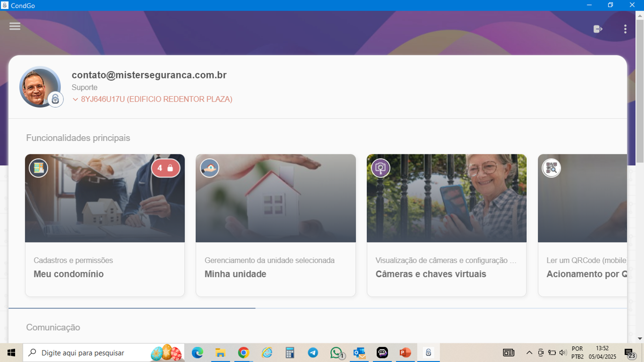Open the Minha unidade card
Screen dimensions: 644x362
pyautogui.click(x=276, y=225)
